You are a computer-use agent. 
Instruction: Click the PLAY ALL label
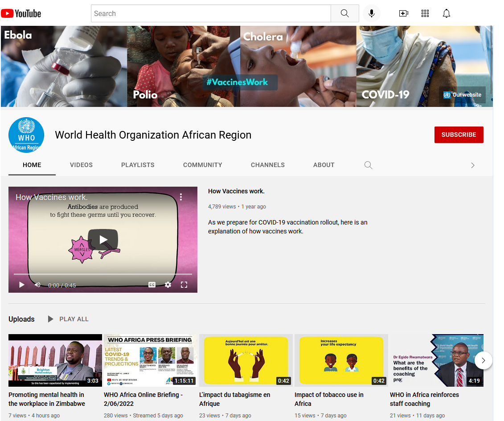point(74,319)
